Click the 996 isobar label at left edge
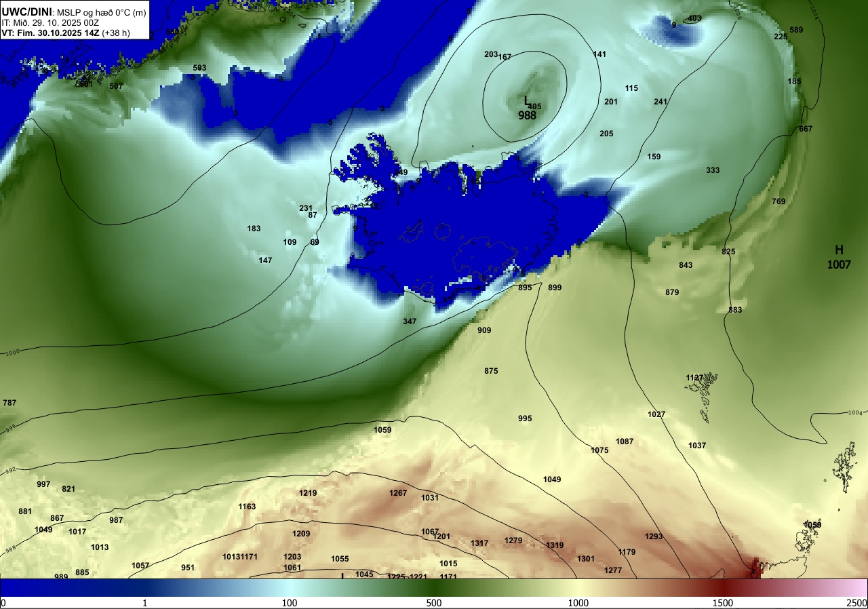The image size is (868, 609). click(9, 429)
